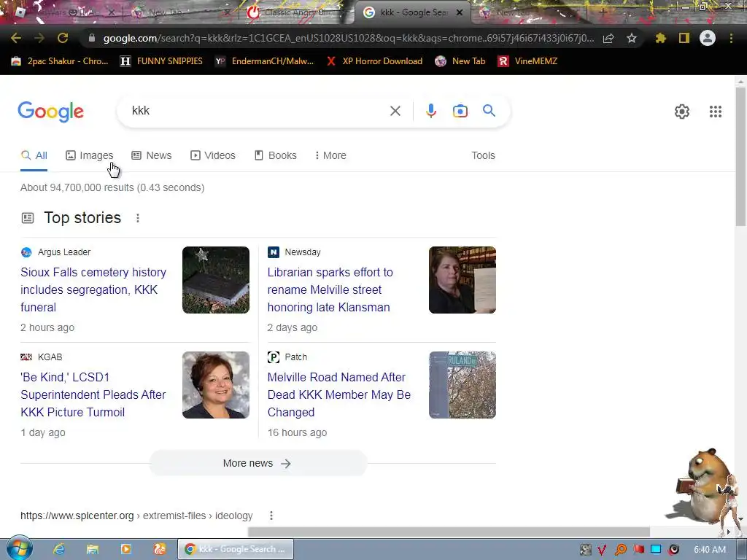Open the Melville Road Named After story

pos(338,394)
